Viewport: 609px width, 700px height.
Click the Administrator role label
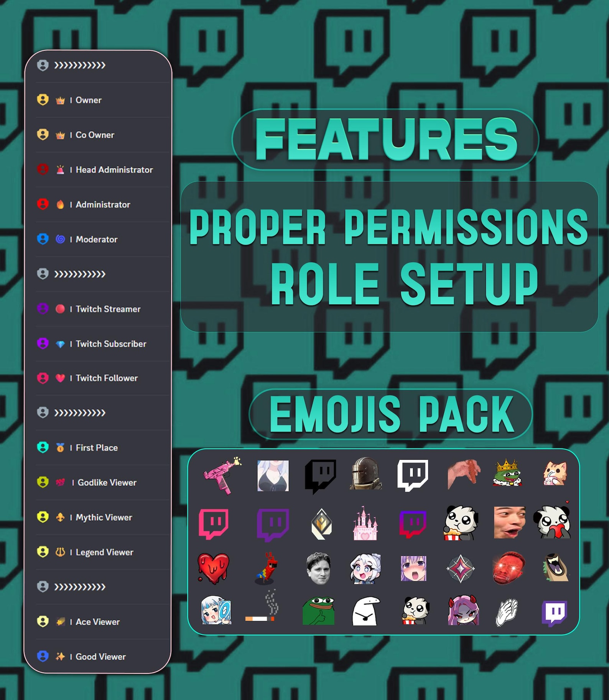pyautogui.click(x=103, y=205)
